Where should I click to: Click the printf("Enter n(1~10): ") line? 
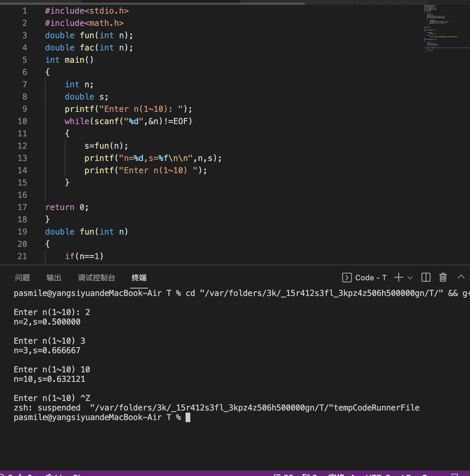pos(129,109)
